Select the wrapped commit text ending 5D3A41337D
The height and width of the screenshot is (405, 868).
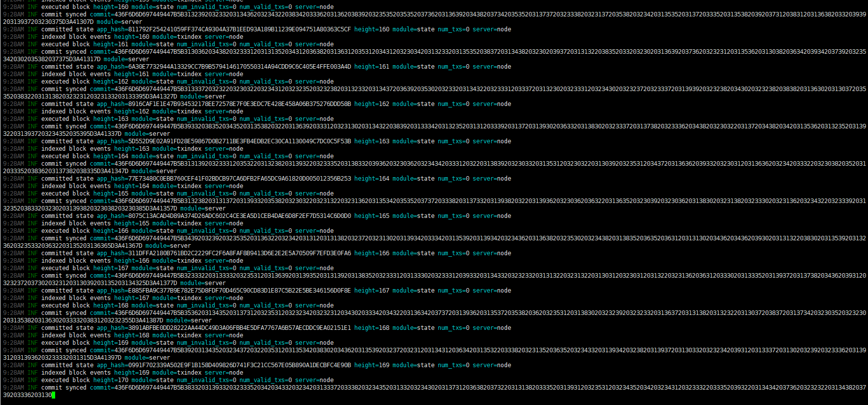(x=62, y=134)
